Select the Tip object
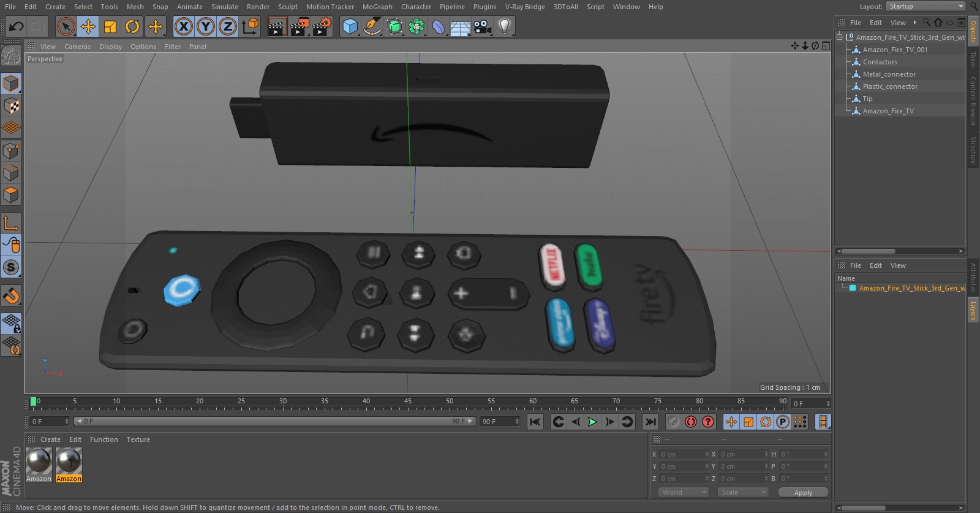Viewport: 980px width, 513px height. pyautogui.click(x=867, y=99)
